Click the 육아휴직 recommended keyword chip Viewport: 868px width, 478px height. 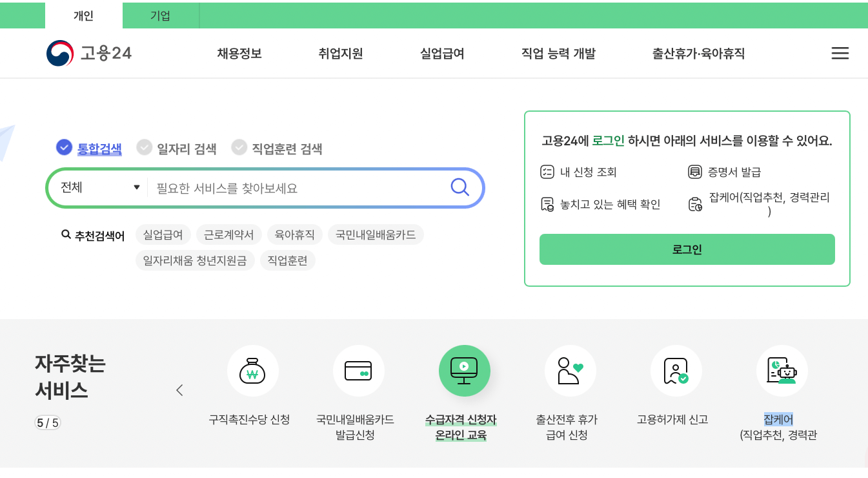(x=295, y=234)
